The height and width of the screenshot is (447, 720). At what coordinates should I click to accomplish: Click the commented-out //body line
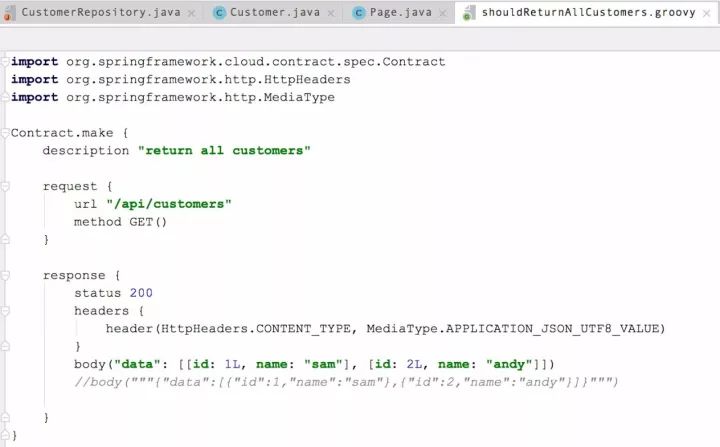click(x=346, y=382)
